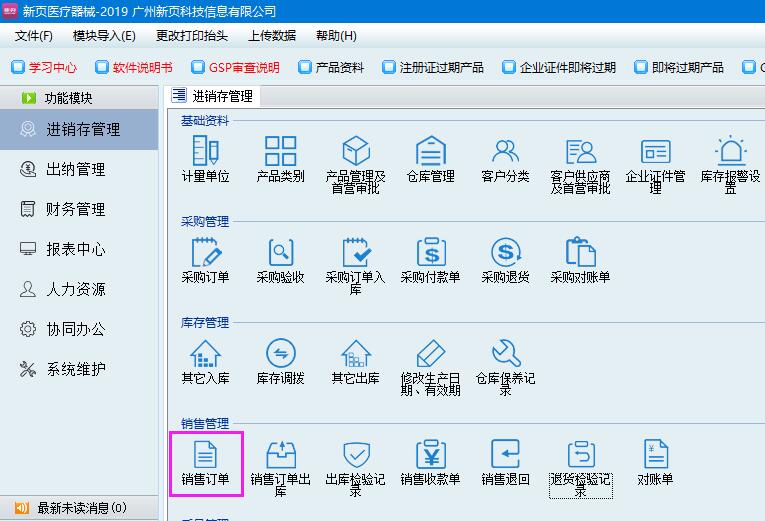Click the 采购验收 purchase inspection icon
Image resolution: width=765 pixels, height=521 pixels.
pyautogui.click(x=280, y=259)
